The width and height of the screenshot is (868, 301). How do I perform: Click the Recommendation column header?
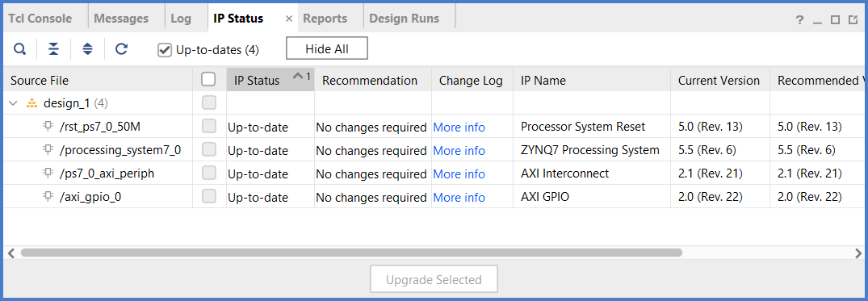(x=372, y=80)
